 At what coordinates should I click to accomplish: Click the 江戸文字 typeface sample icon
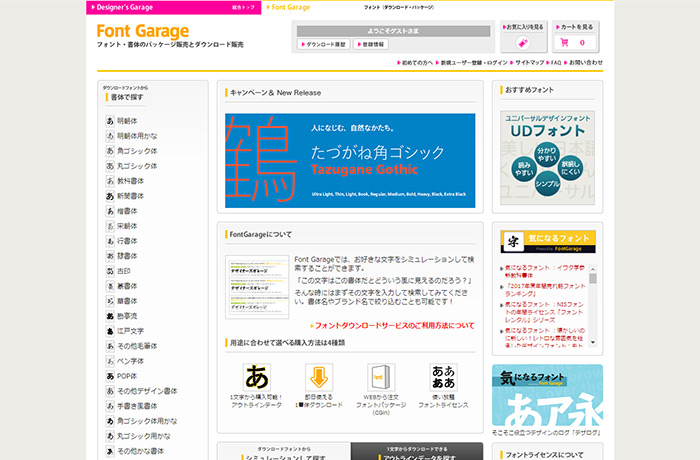click(x=110, y=331)
